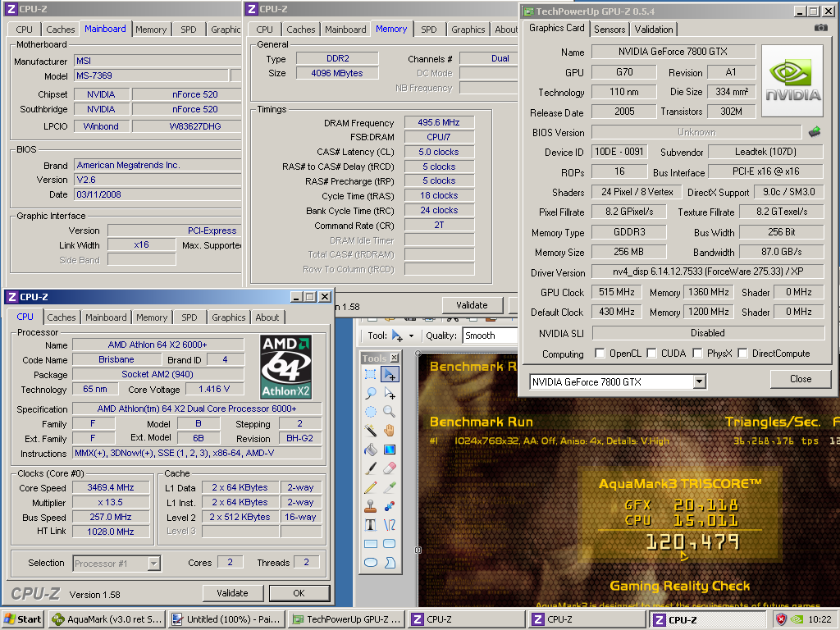The width and height of the screenshot is (840, 630).
Task: Open Caches tab in front CPU-Z window
Action: [62, 317]
